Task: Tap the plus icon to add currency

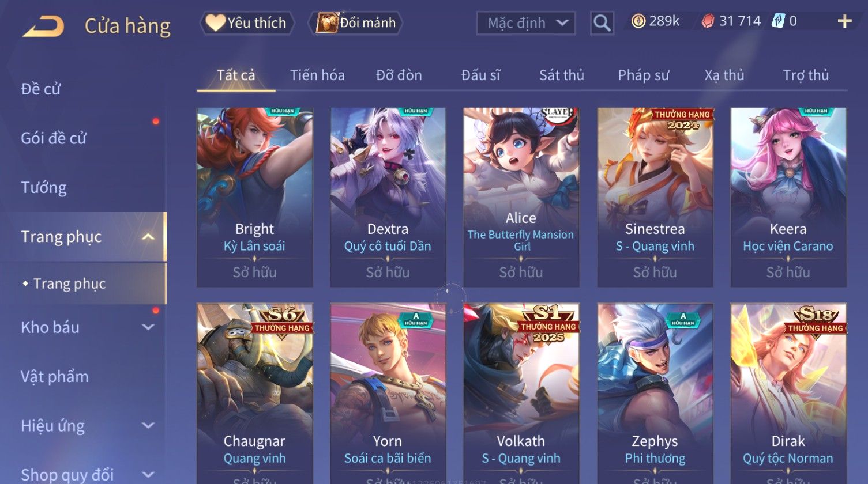Action: (844, 22)
